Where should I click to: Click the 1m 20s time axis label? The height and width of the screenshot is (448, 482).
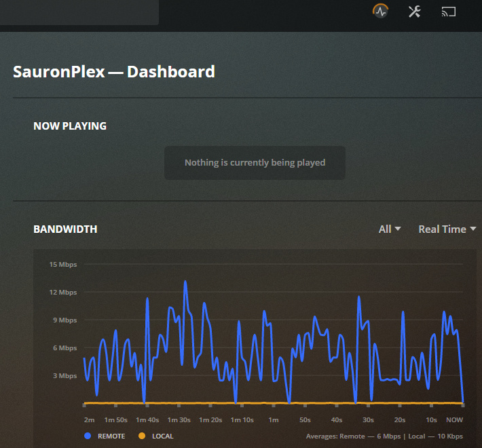coord(210,419)
